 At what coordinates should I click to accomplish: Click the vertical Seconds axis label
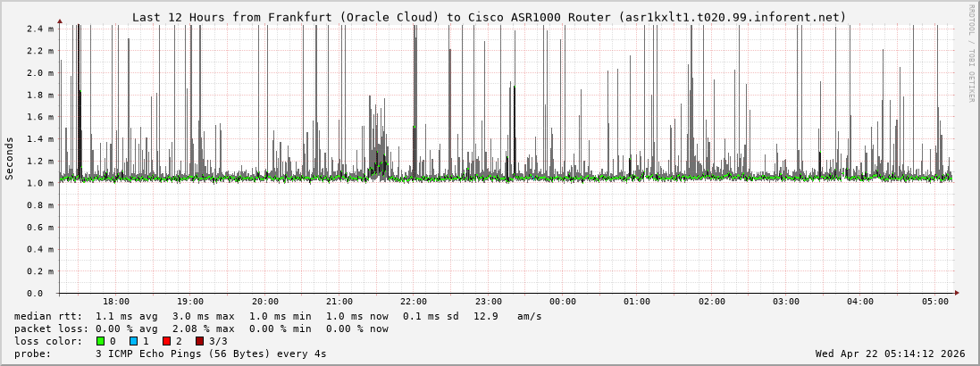click(x=10, y=158)
